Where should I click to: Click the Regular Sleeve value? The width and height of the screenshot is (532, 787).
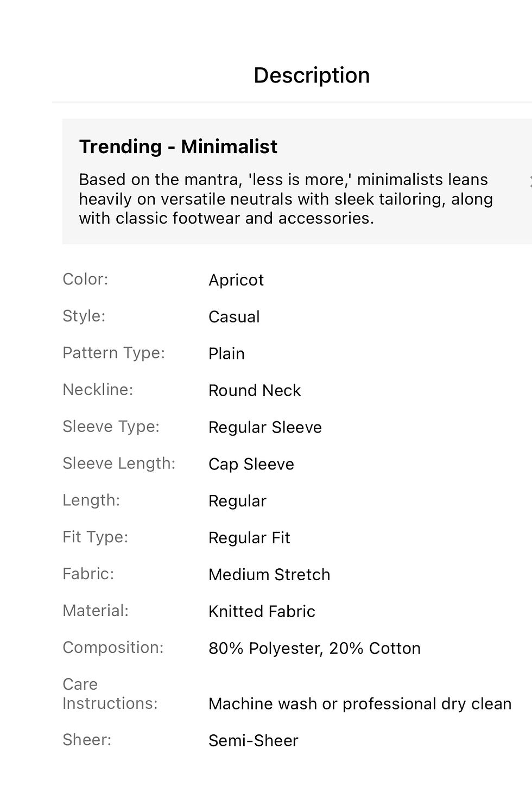[265, 428]
